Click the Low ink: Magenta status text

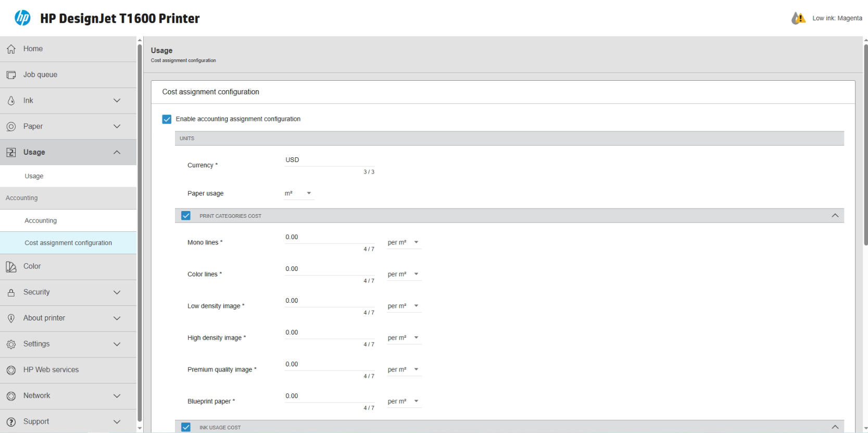pos(837,18)
